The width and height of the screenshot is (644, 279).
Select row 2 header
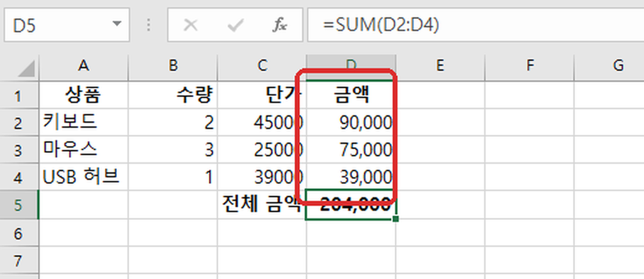[19, 123]
